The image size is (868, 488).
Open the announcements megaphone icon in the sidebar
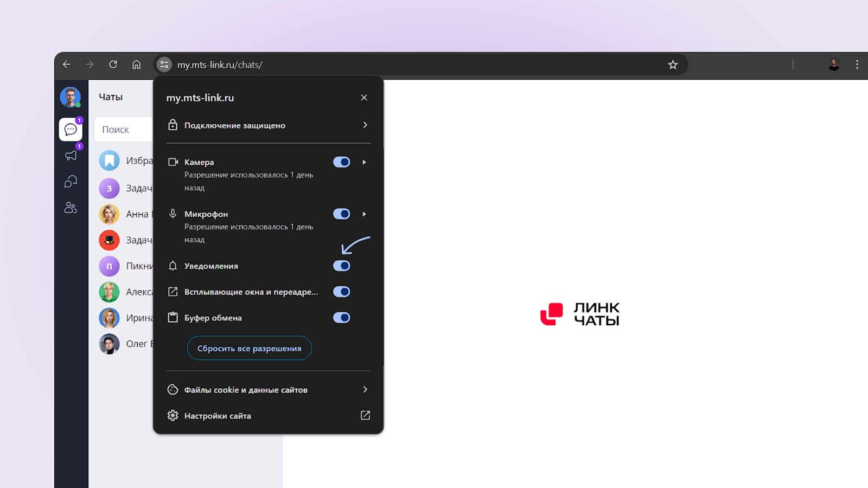coord(71,156)
